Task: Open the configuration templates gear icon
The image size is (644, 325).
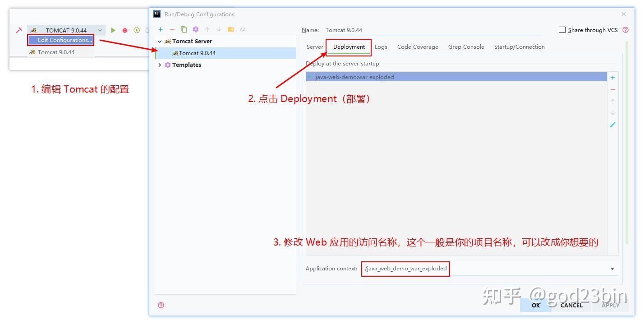Action: click(195, 29)
